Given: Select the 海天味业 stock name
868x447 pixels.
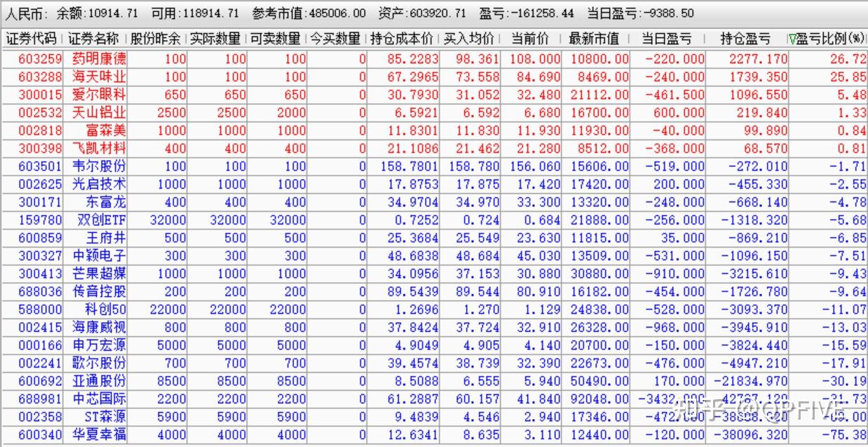Looking at the screenshot, I should [99, 76].
